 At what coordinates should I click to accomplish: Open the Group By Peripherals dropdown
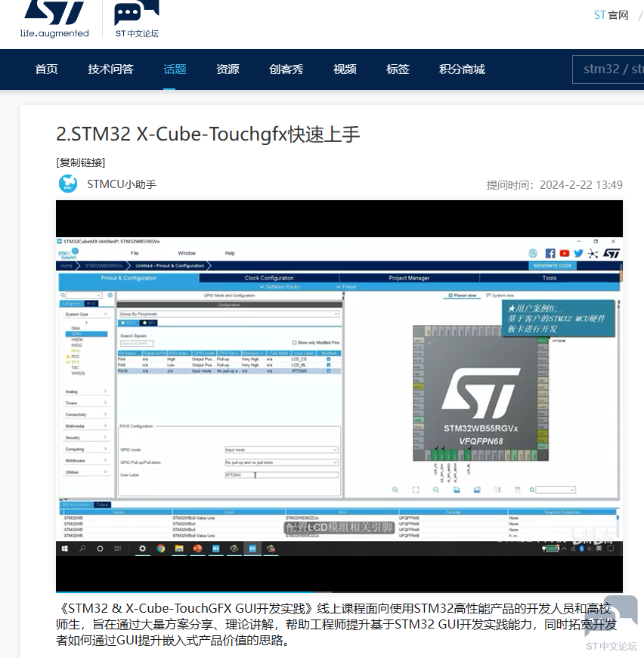(229, 314)
